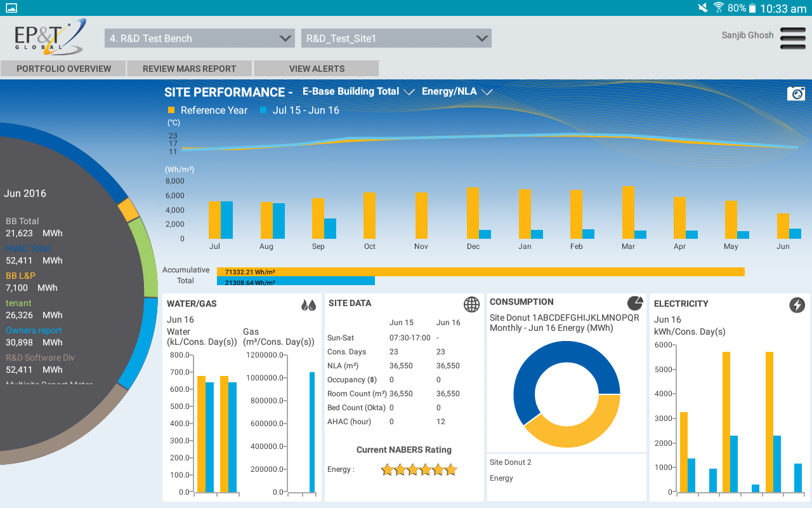Open the Review MARS Report tab

[x=189, y=69]
